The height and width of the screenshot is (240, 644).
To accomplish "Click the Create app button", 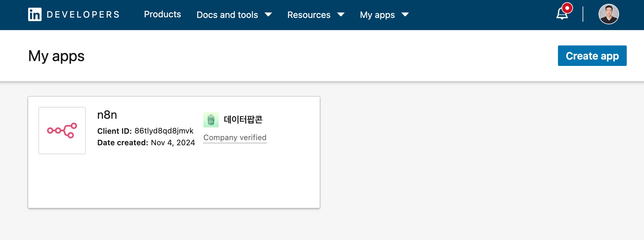I will pos(592,56).
